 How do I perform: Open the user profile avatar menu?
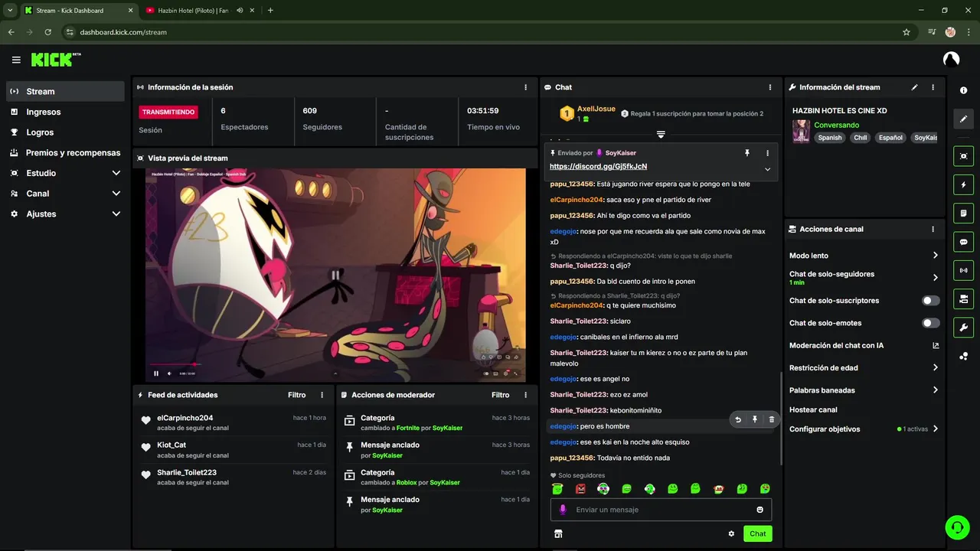[951, 59]
